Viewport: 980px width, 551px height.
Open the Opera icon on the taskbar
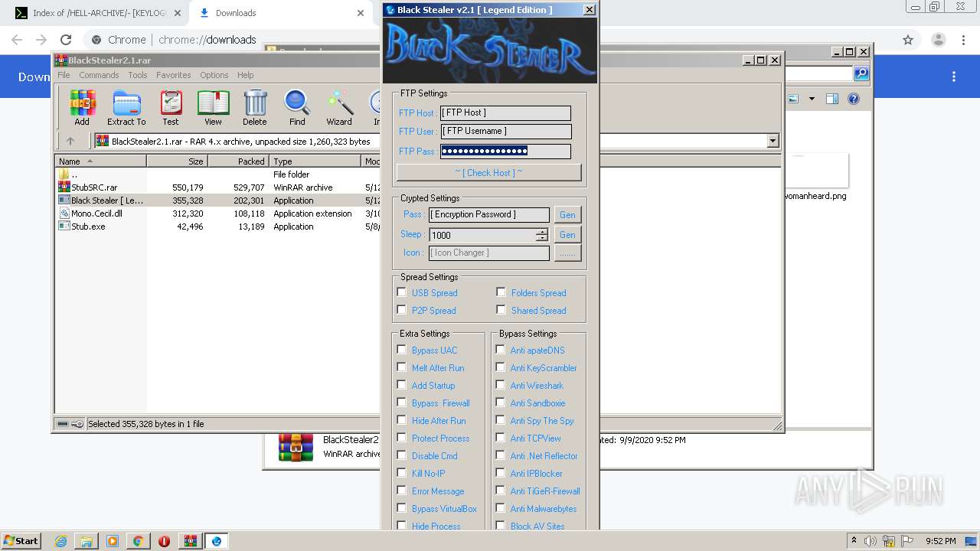[164, 541]
